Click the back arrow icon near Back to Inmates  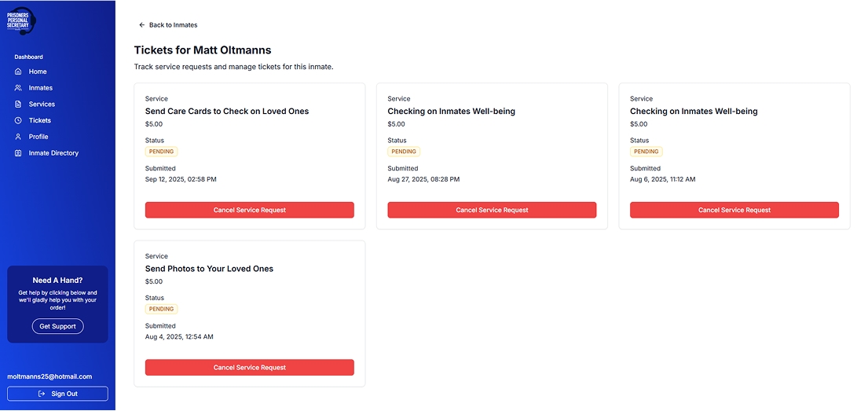pyautogui.click(x=142, y=25)
